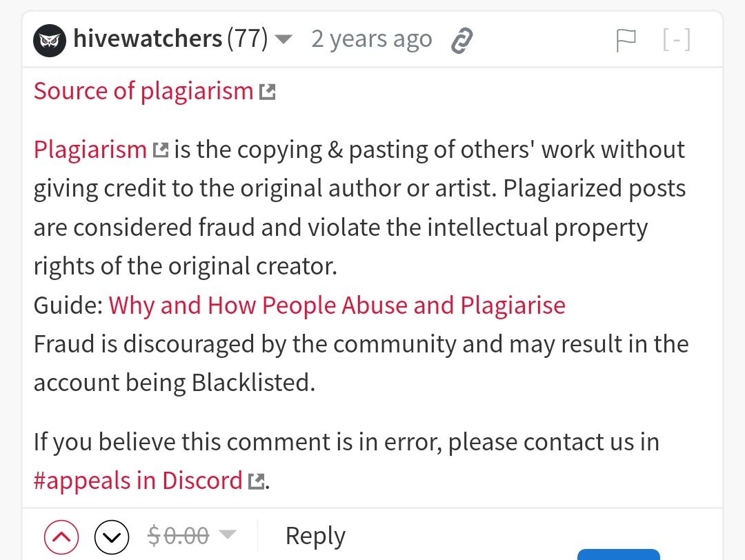
Task: Open the hivewatchers profile name
Action: (x=148, y=39)
